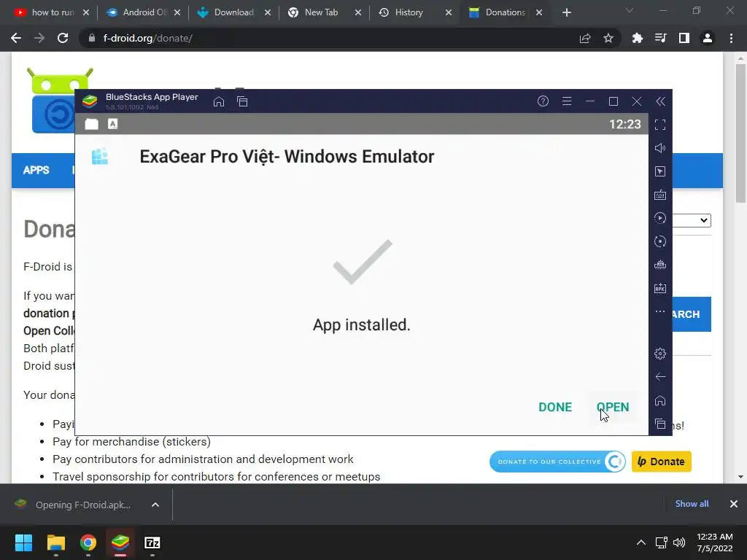The width and height of the screenshot is (747, 560).
Task: Click the Chrome taskbar icon
Action: click(x=88, y=542)
